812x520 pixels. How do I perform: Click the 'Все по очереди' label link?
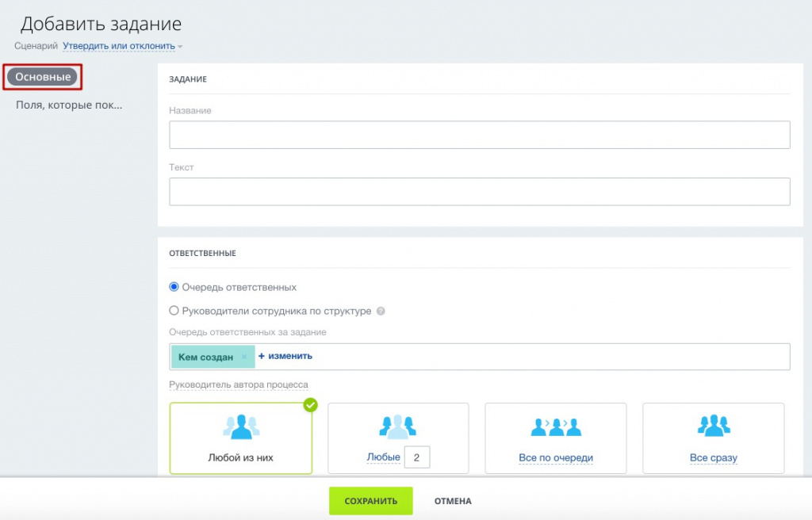point(555,458)
